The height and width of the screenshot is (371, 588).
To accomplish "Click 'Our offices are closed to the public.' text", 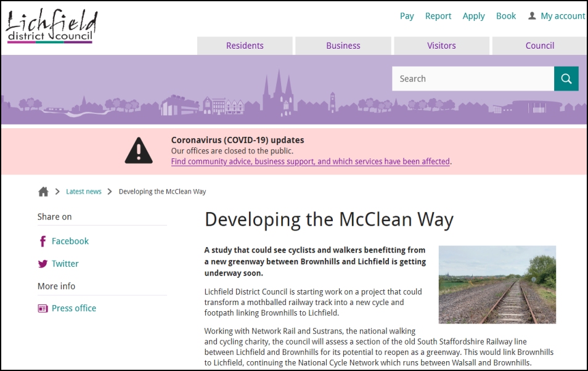I will click(x=232, y=151).
